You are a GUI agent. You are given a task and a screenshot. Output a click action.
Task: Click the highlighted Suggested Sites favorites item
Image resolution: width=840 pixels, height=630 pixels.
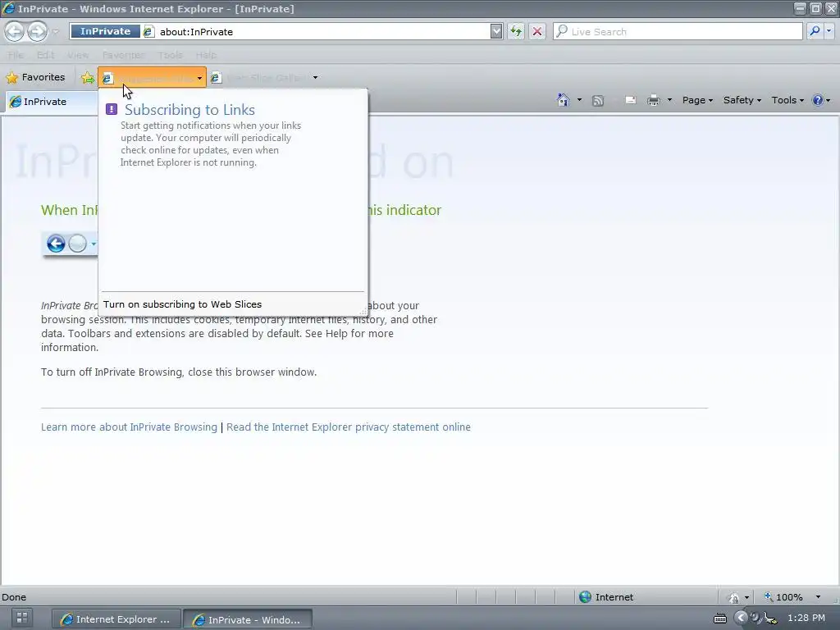pos(152,78)
